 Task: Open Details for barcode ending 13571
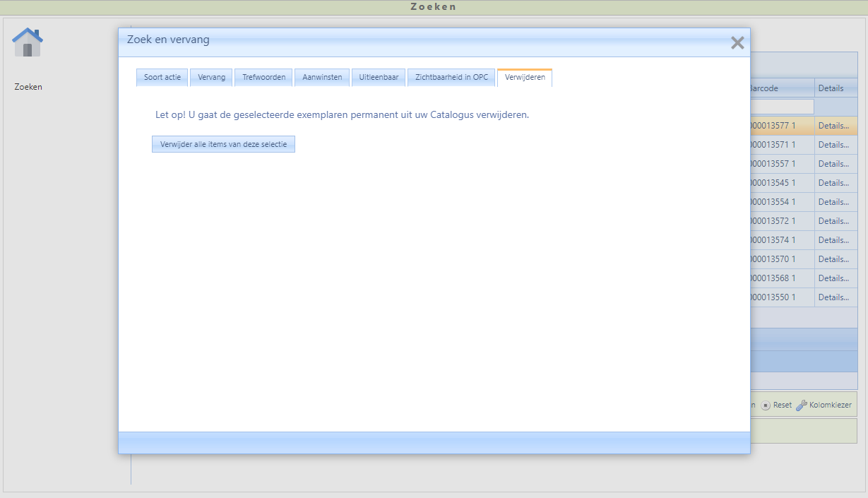pos(833,145)
